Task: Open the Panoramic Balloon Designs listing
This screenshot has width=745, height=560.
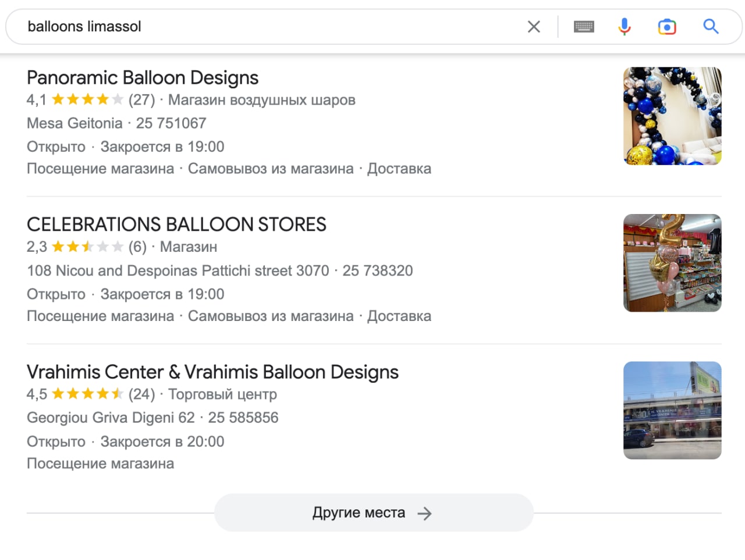Action: 143,78
